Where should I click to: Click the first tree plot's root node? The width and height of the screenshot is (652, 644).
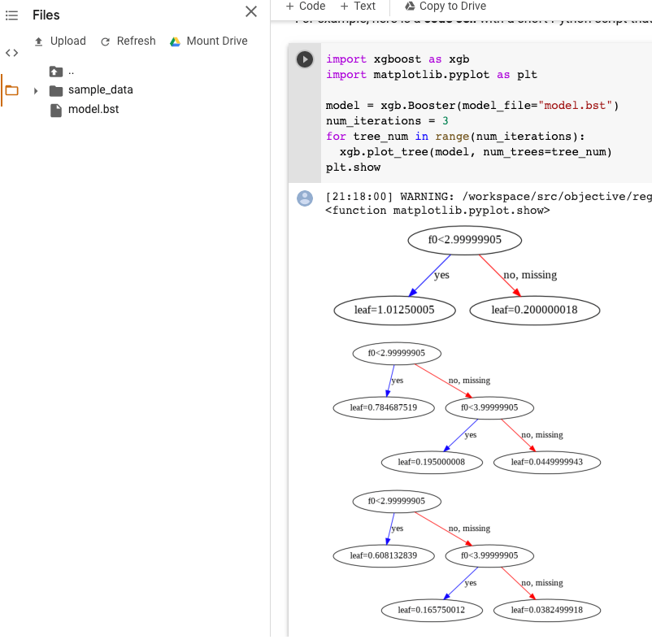coord(464,240)
